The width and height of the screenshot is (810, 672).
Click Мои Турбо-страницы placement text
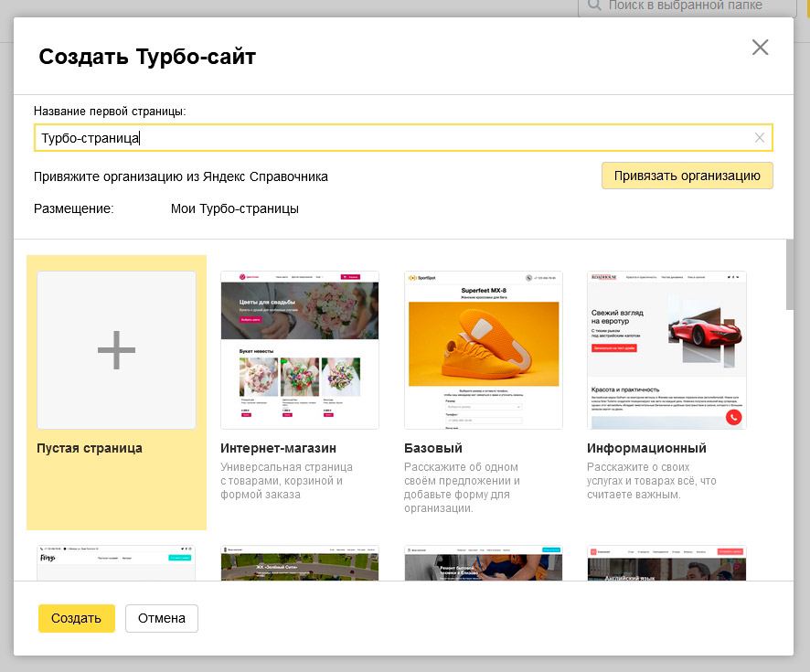[x=234, y=208]
